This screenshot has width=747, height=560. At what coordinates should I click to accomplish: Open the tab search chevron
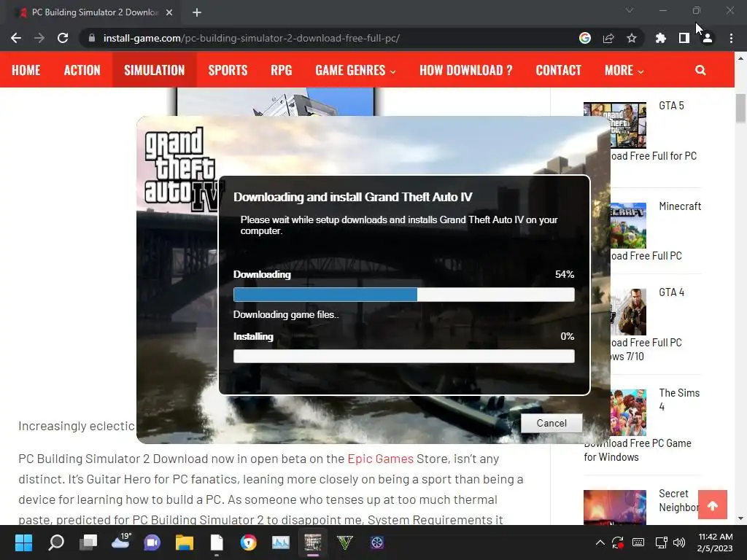tap(630, 10)
